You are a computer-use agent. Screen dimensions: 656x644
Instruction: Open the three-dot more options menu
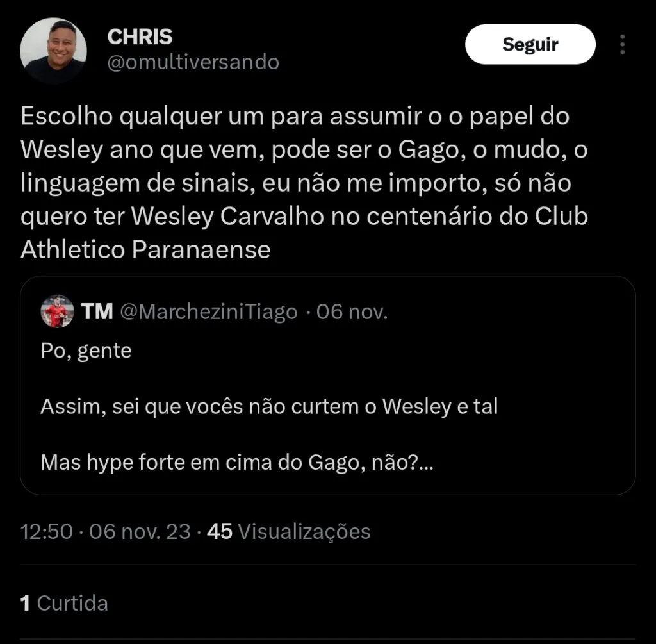point(623,44)
